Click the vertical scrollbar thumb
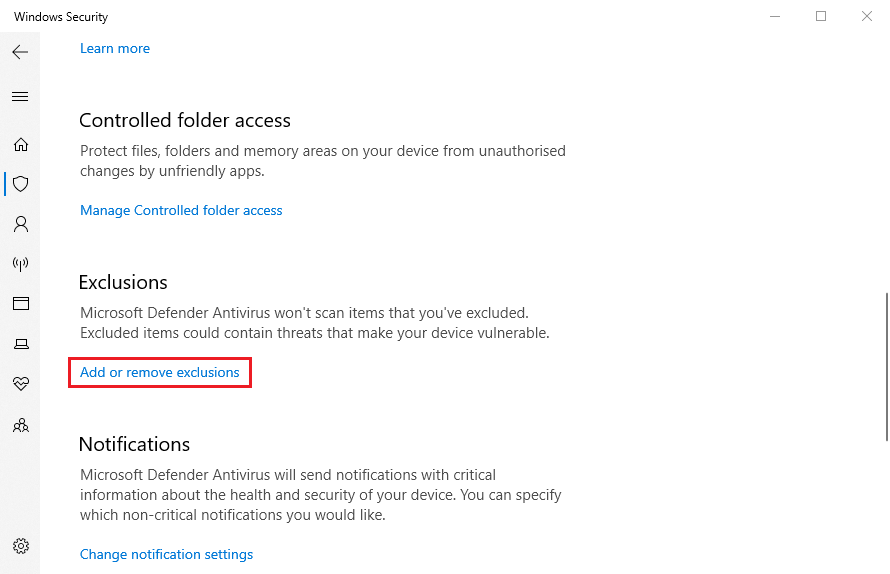Image resolution: width=890 pixels, height=574 pixels. tap(887, 366)
